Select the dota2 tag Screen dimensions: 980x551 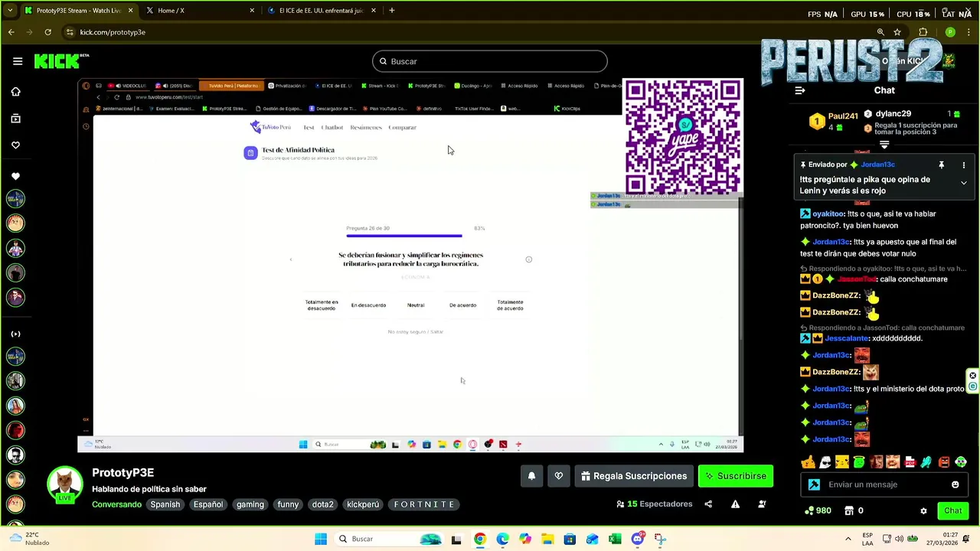322,504
